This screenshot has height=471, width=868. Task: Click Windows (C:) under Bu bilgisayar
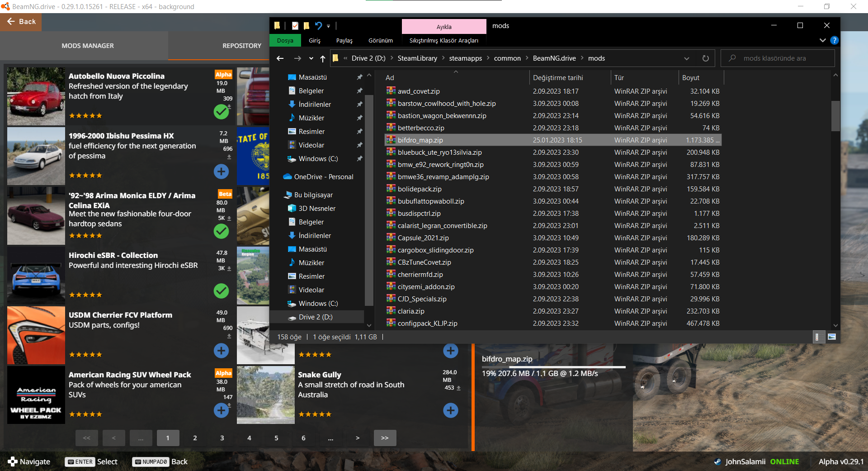[x=318, y=304]
